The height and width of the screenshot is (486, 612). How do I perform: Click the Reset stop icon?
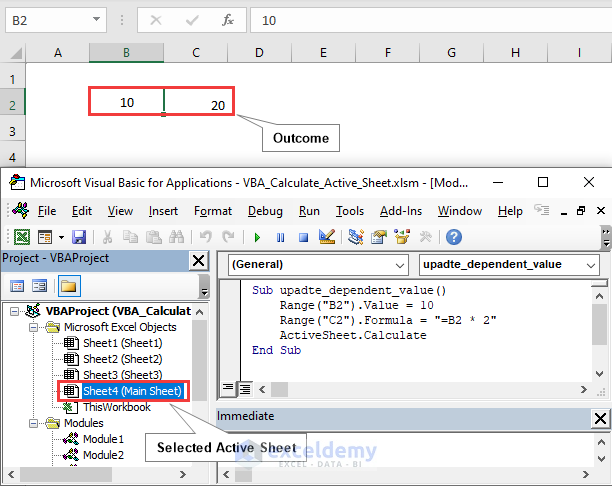pyautogui.click(x=303, y=237)
